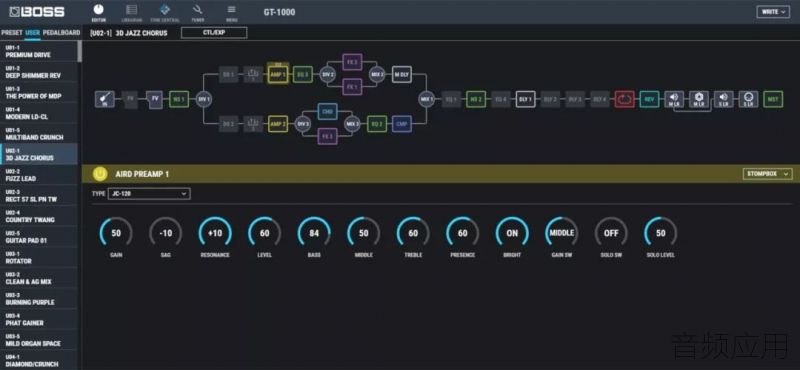The width and height of the screenshot is (800, 370).
Task: Open the Librarian view icon
Action: pyautogui.click(x=131, y=13)
